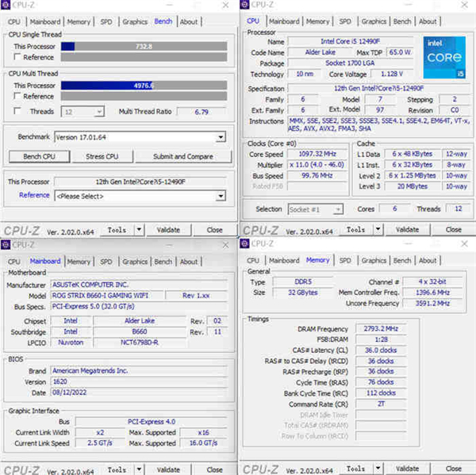The width and height of the screenshot is (476, 475).
Task: Click LPCIO NCT6798D-R value
Action: point(140,343)
